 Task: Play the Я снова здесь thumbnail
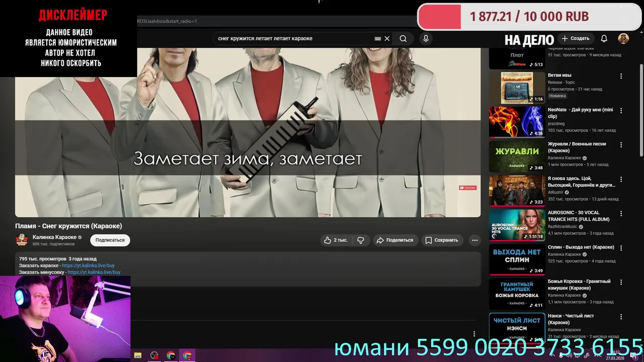click(x=517, y=191)
